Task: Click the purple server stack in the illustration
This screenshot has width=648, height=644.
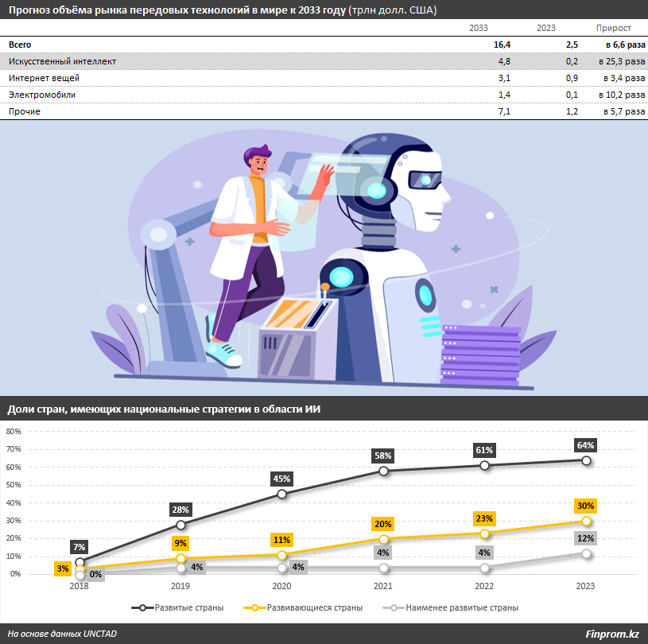Action: pyautogui.click(x=479, y=355)
